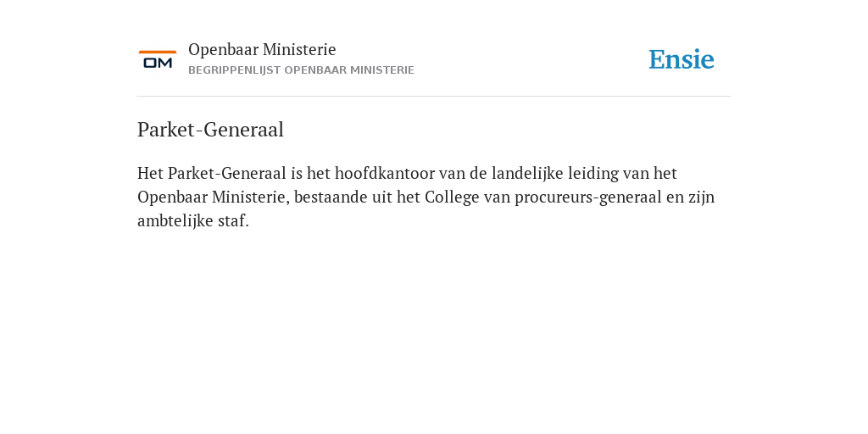This screenshot has height=434, width=868.
Task: Click the word Ministerie, in the body paragraph
Action: [251, 197]
